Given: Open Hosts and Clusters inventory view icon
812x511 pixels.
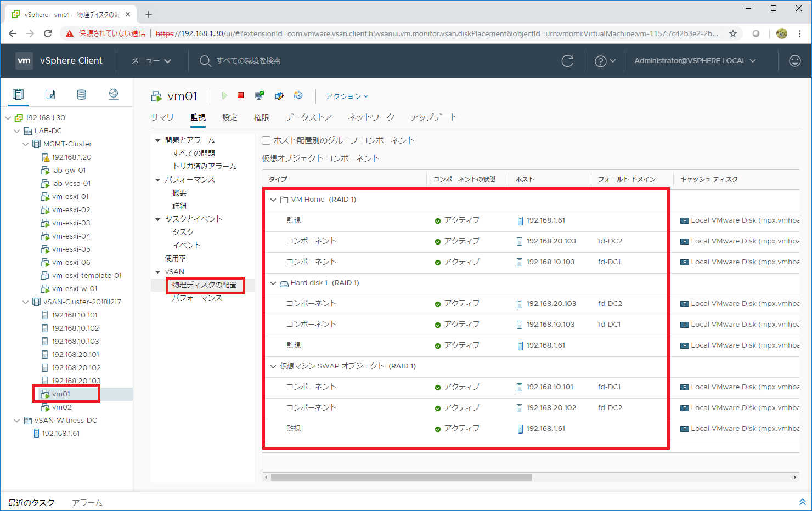Looking at the screenshot, I should 18,94.
